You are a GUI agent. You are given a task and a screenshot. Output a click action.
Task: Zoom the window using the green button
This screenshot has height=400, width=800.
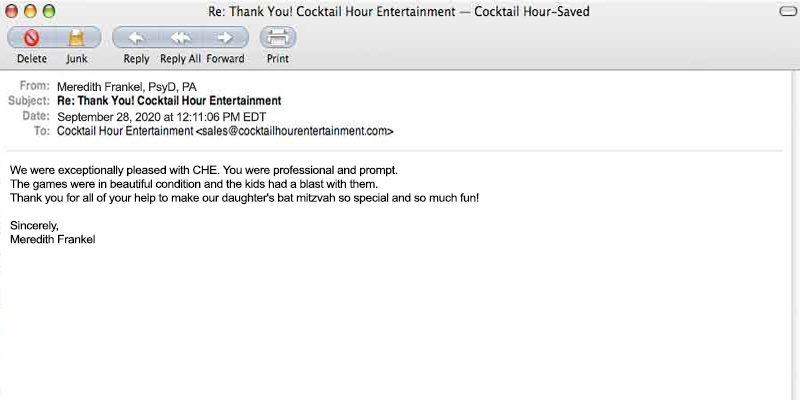[x=48, y=11]
